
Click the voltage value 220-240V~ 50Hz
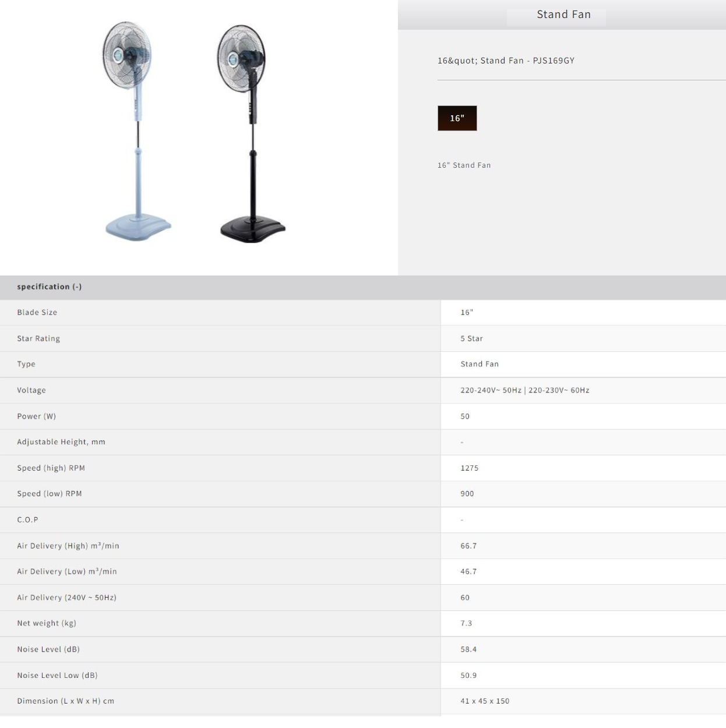click(491, 390)
